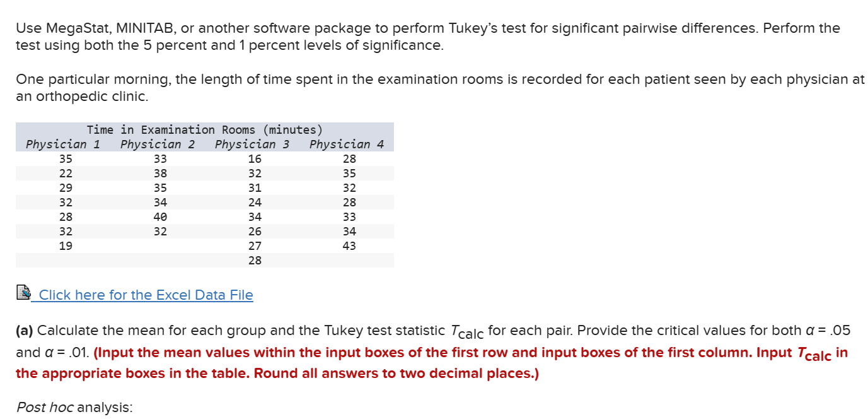This screenshot has height=419, width=868.
Task: Click the value 24 in Physician 3 column
Action: click(255, 203)
